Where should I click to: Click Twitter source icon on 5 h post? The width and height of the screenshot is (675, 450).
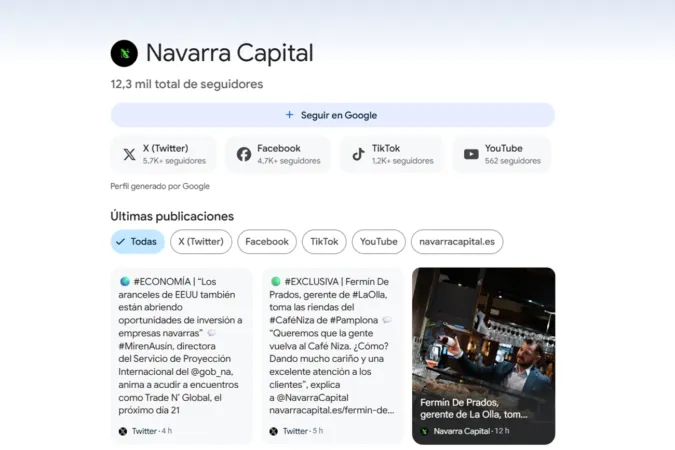[273, 431]
